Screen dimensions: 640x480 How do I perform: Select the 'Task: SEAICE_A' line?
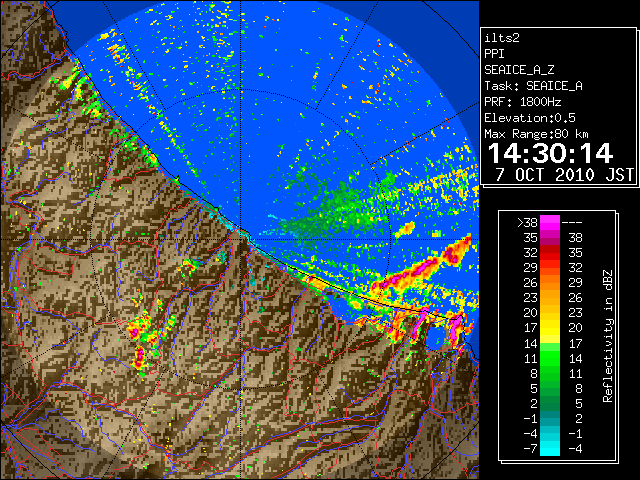(x=533, y=86)
